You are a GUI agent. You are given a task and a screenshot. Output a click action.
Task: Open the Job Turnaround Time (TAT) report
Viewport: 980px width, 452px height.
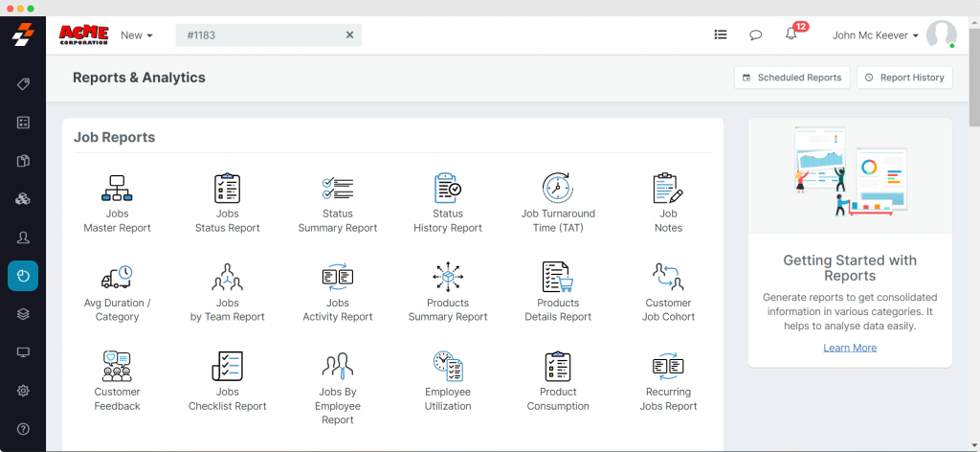click(558, 189)
